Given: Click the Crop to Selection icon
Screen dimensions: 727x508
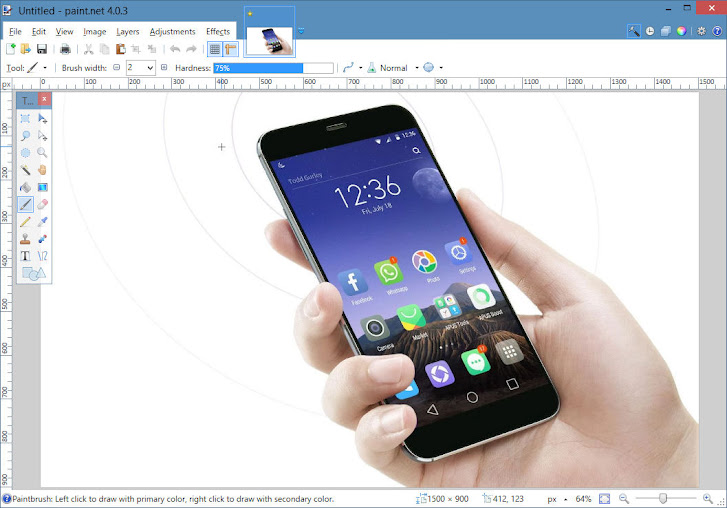Looking at the screenshot, I should tap(136, 49).
